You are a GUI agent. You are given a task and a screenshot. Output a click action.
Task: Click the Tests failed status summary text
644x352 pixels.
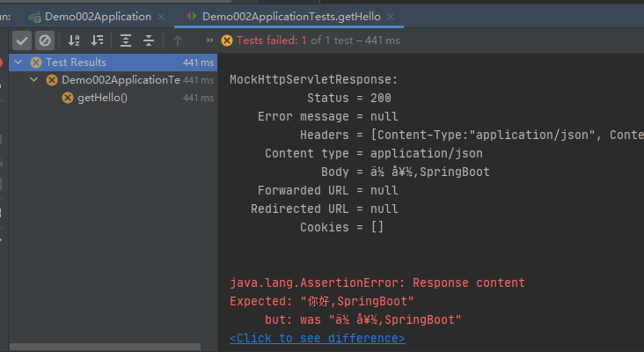(318, 40)
